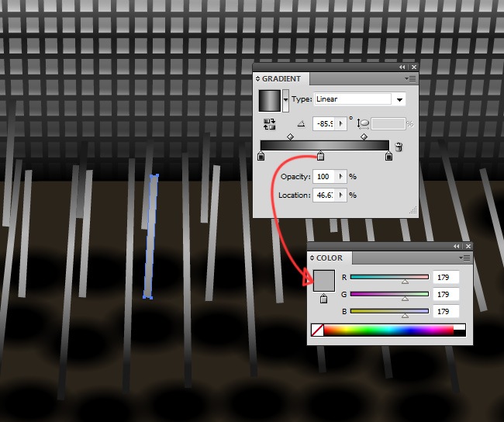504x422 pixels.
Task: Pick white from spectrum bar end
Action: coord(459,327)
